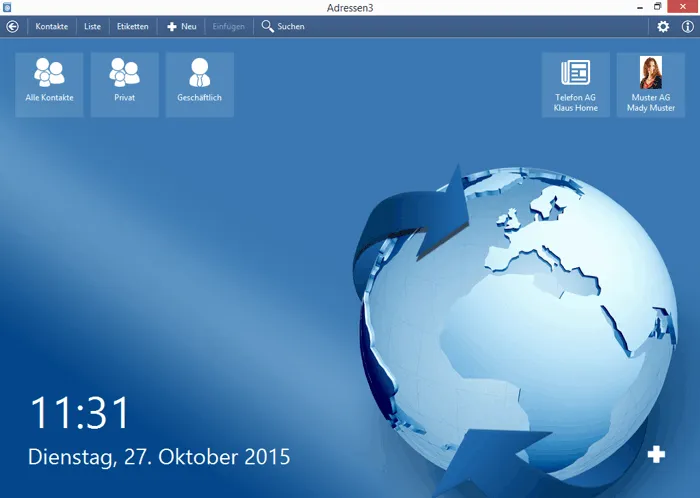Click the 11:31 clock display
The width and height of the screenshot is (700, 498).
click(80, 413)
